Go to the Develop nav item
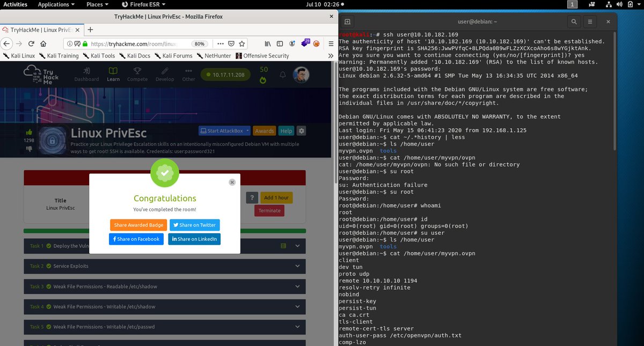Screen dimensions: 644x346 [x=165, y=75]
